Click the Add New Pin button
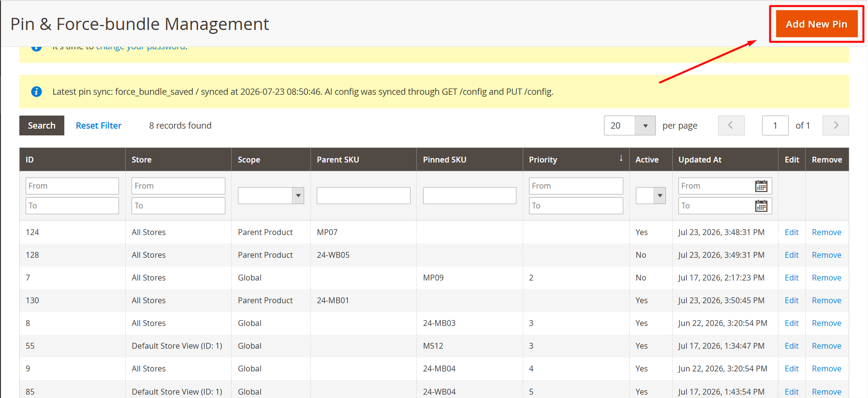The height and width of the screenshot is (398, 868). point(816,24)
